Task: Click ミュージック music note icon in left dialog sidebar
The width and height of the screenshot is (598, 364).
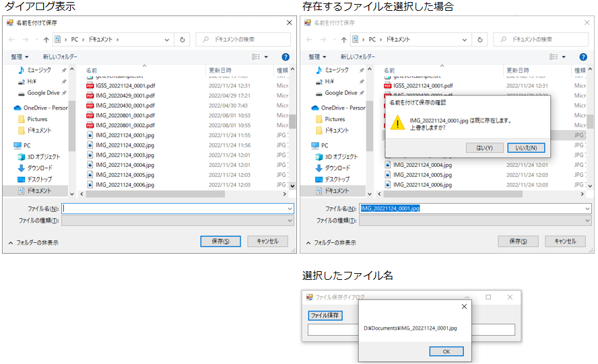Action: coord(22,70)
